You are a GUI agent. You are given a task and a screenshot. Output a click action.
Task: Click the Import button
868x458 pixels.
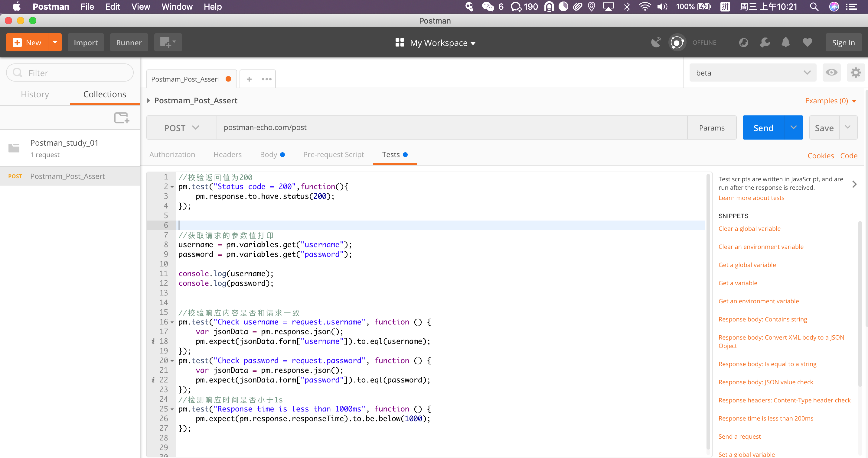click(x=86, y=42)
